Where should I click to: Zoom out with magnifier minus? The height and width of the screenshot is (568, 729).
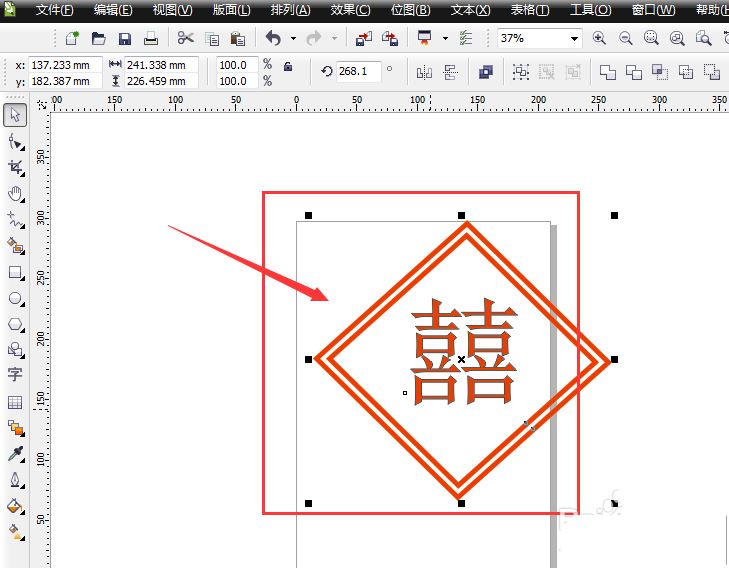point(625,38)
